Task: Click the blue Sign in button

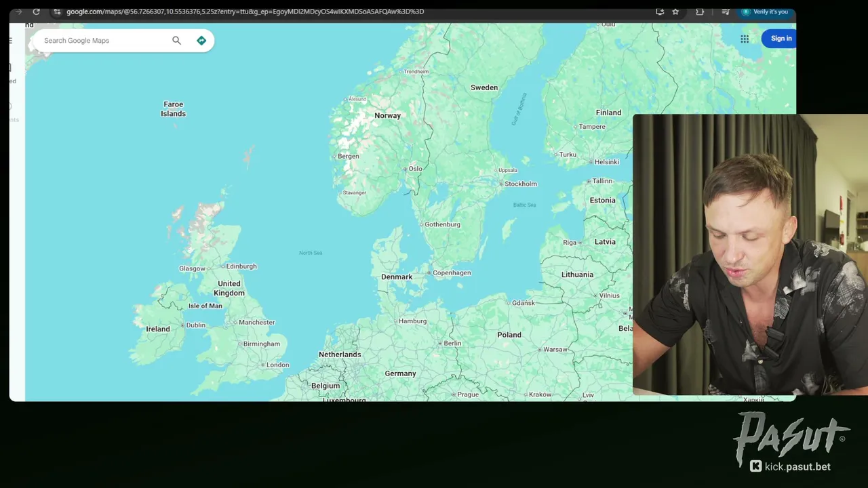Action: 781,39
